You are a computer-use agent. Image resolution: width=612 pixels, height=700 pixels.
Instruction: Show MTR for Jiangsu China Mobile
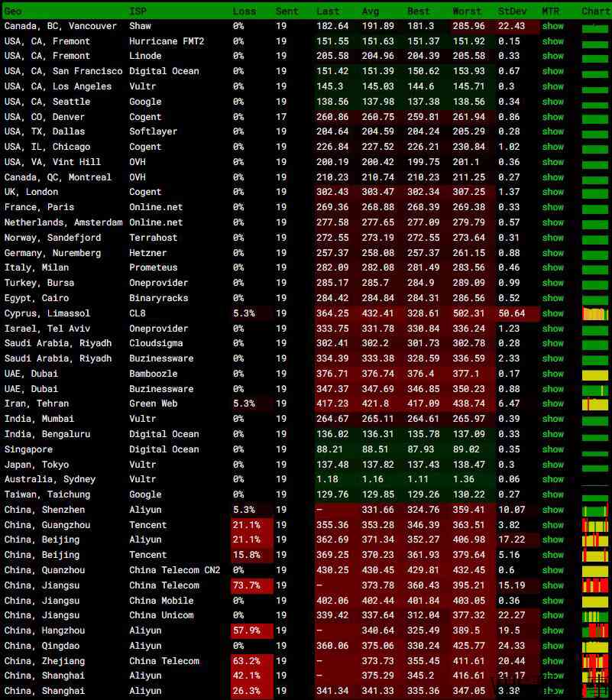point(553,601)
